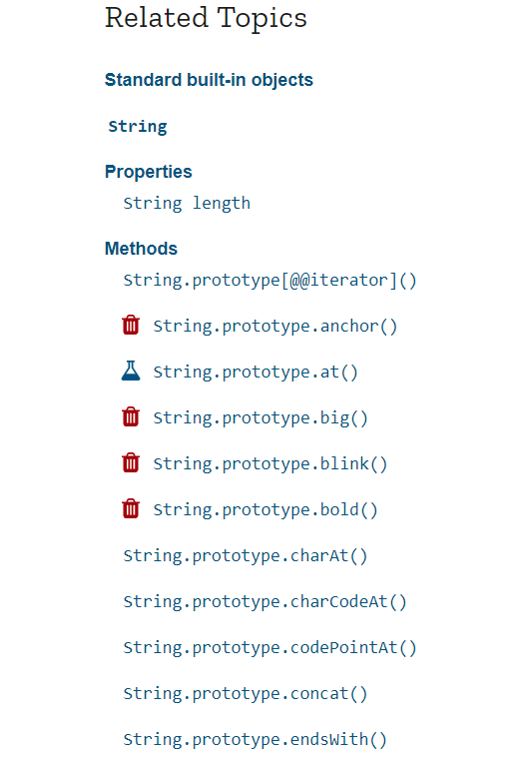532x763 pixels.
Task: Click the experimental flask icon beside at()
Action: point(131,371)
